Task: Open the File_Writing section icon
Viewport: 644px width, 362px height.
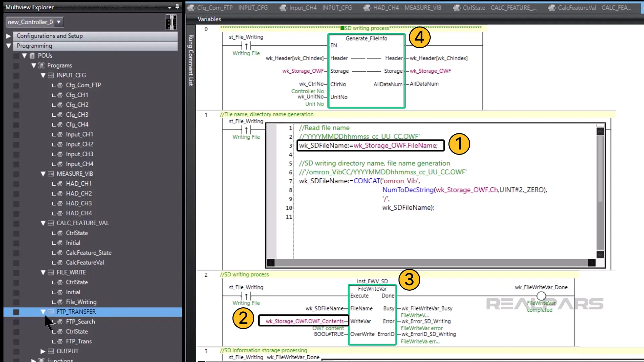Action: [60, 302]
